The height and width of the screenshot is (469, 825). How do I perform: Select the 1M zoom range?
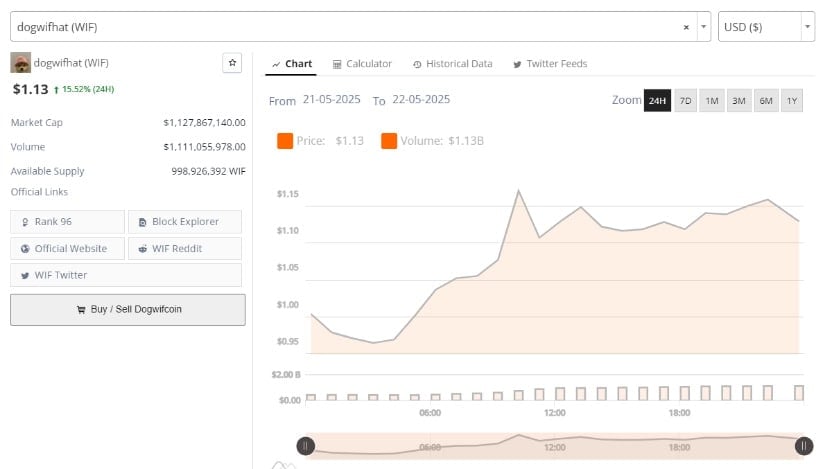(712, 101)
